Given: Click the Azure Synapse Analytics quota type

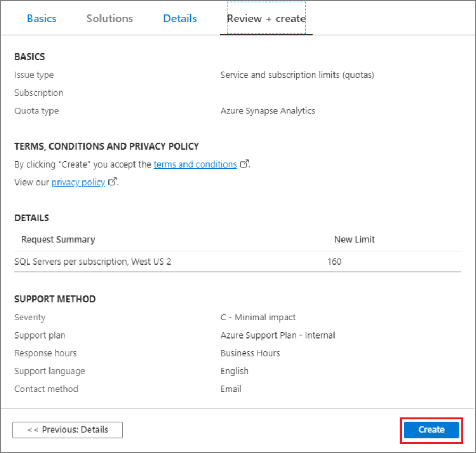Looking at the screenshot, I should click(x=268, y=110).
